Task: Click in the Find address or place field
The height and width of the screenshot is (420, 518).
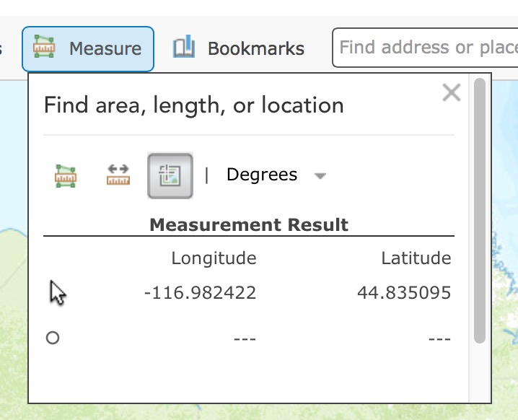Action: click(x=427, y=48)
